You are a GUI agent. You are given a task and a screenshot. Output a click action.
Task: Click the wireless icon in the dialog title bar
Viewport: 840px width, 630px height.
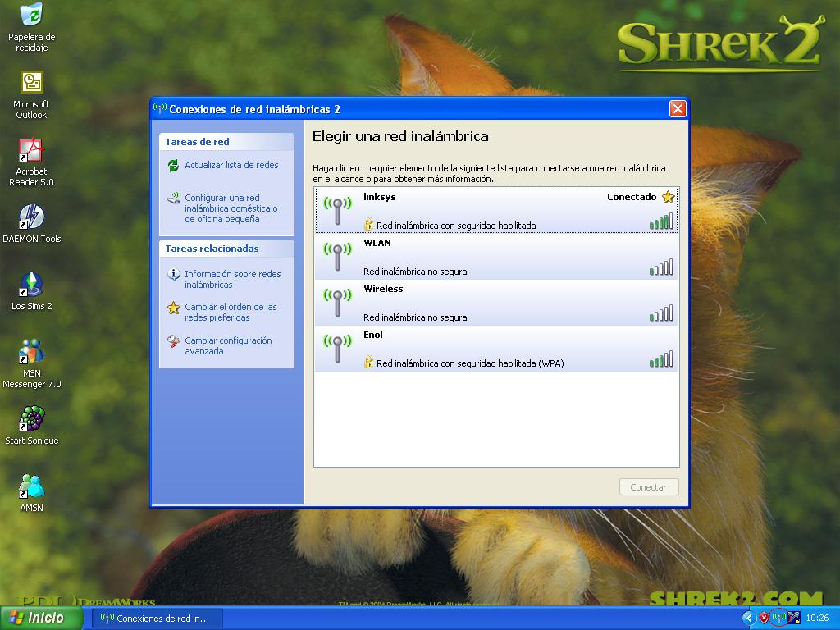pyautogui.click(x=160, y=108)
